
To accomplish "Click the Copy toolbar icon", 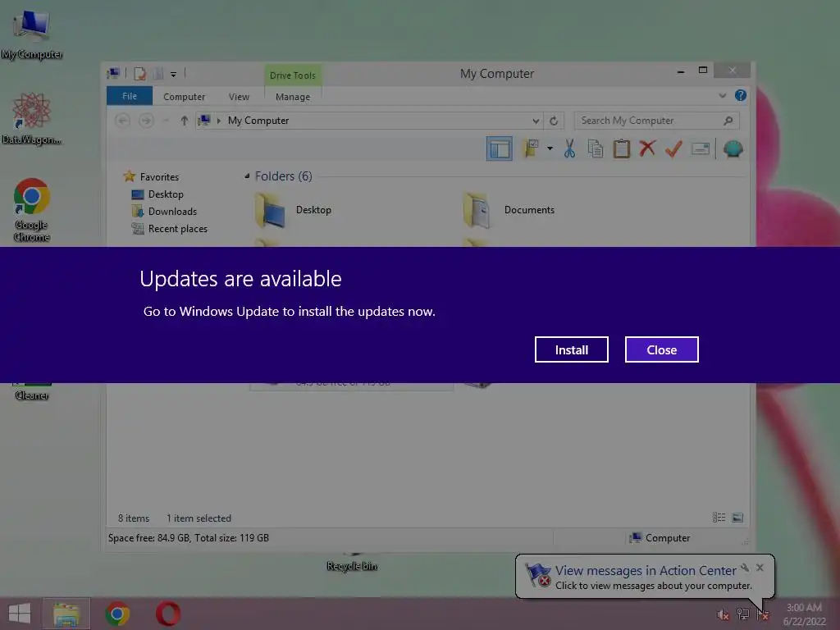I will (x=596, y=148).
